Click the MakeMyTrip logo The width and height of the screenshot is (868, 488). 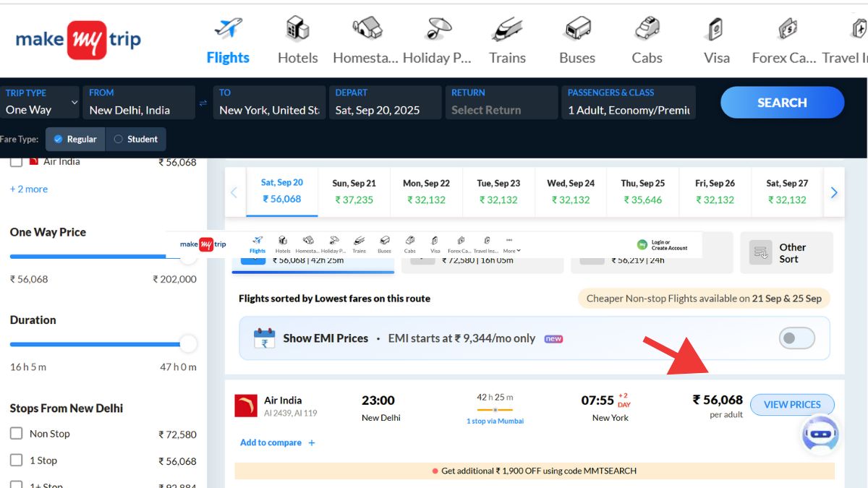[x=78, y=39]
